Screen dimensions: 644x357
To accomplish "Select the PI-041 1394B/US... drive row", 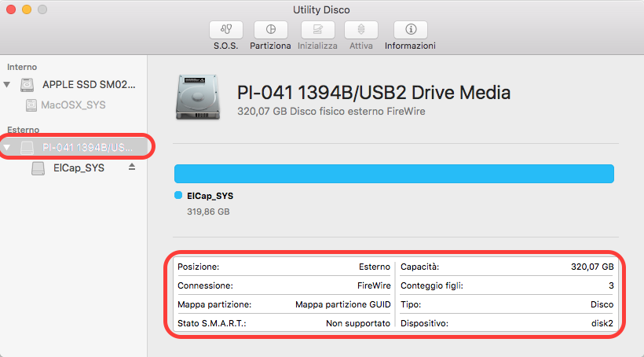I will [x=75, y=147].
